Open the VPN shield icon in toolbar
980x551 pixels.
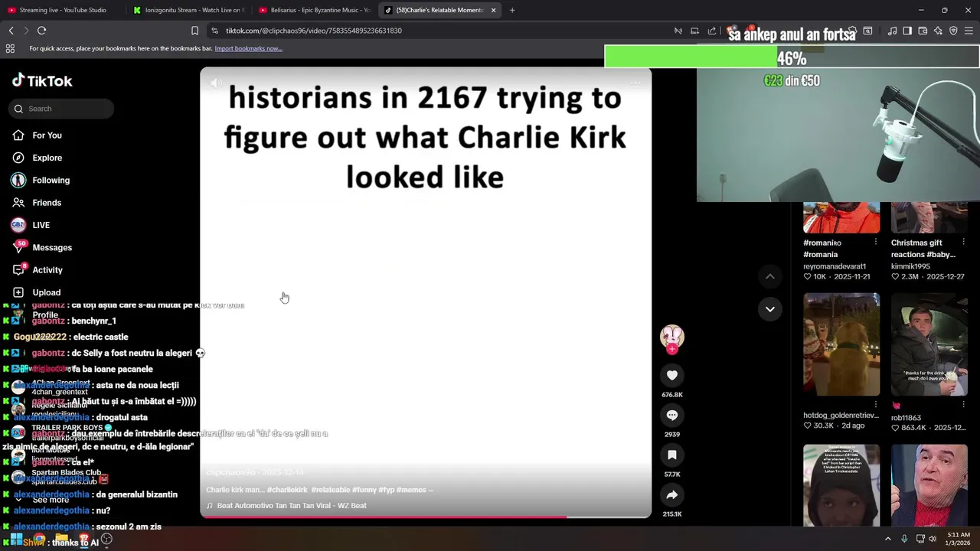pyautogui.click(x=953, y=31)
